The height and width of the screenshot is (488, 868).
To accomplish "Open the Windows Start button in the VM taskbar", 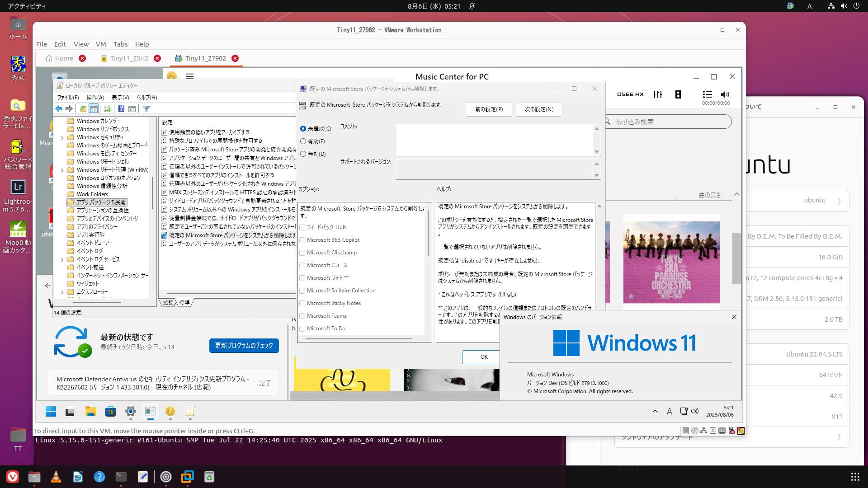I will click(x=51, y=412).
